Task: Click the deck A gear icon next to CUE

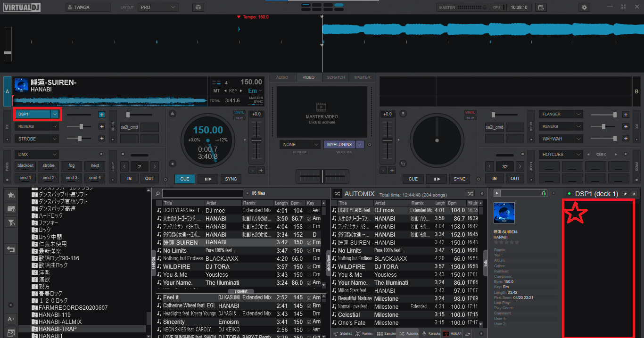Action: point(165,180)
